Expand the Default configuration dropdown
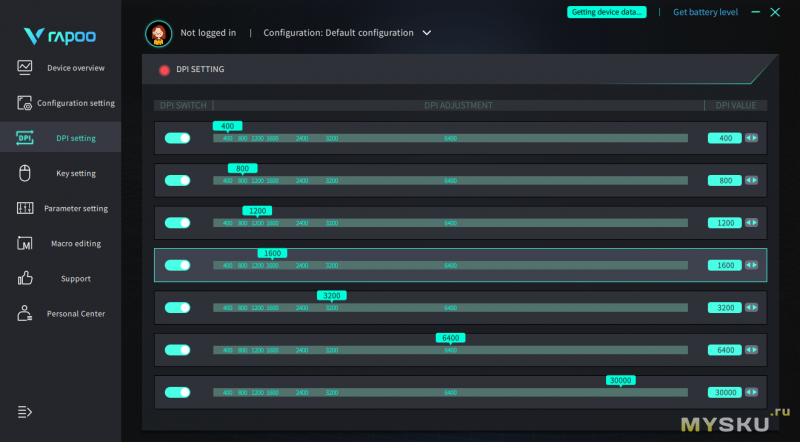Screen dimensions: 800x442 coord(427,33)
